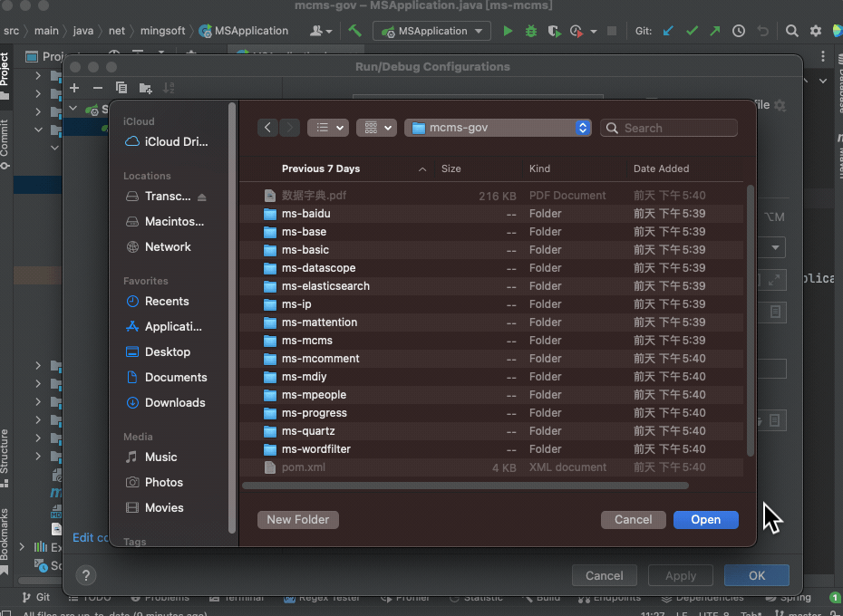843x616 pixels.
Task: Click the Debug bug icon in toolbar
Action: 531,31
